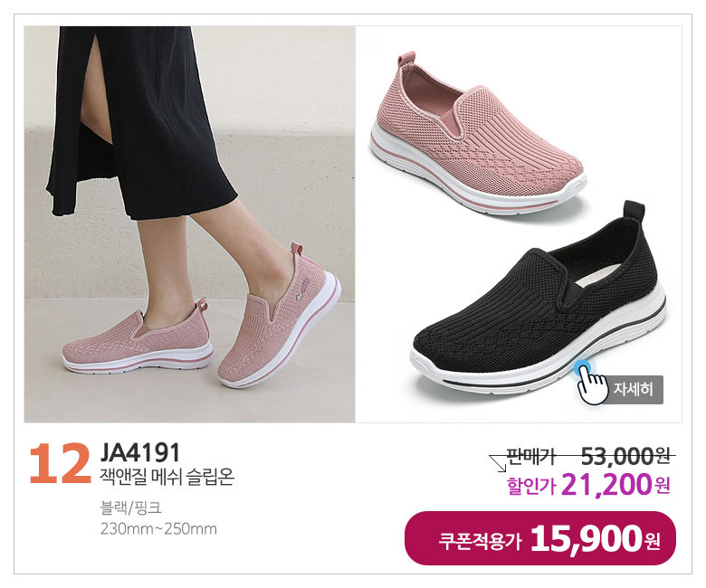Click the orange ranking number 12

pyautogui.click(x=61, y=464)
